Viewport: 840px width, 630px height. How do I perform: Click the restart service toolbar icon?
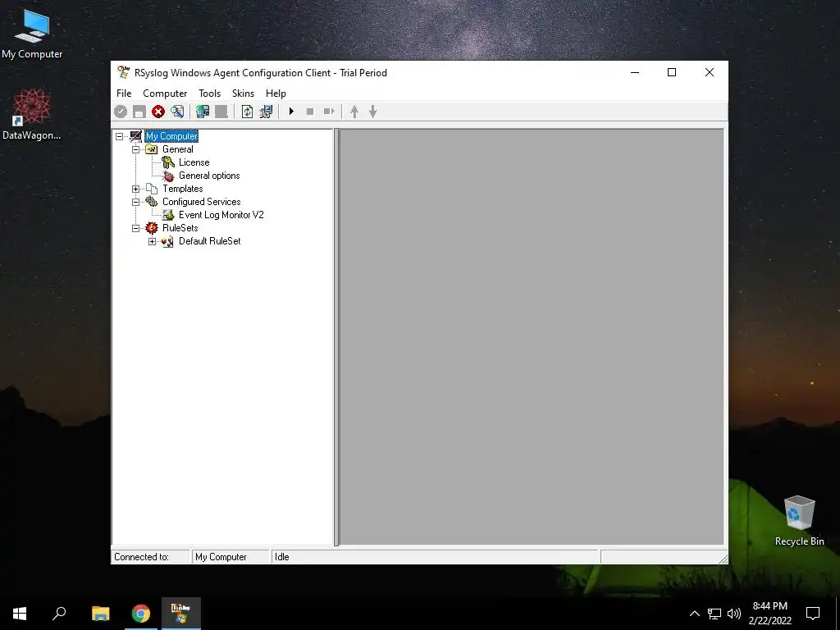pyautogui.click(x=329, y=112)
